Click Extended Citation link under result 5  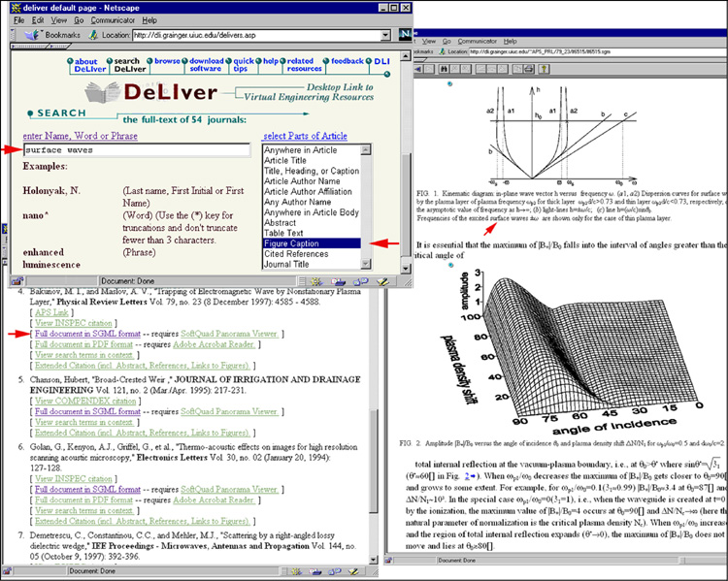click(x=143, y=433)
